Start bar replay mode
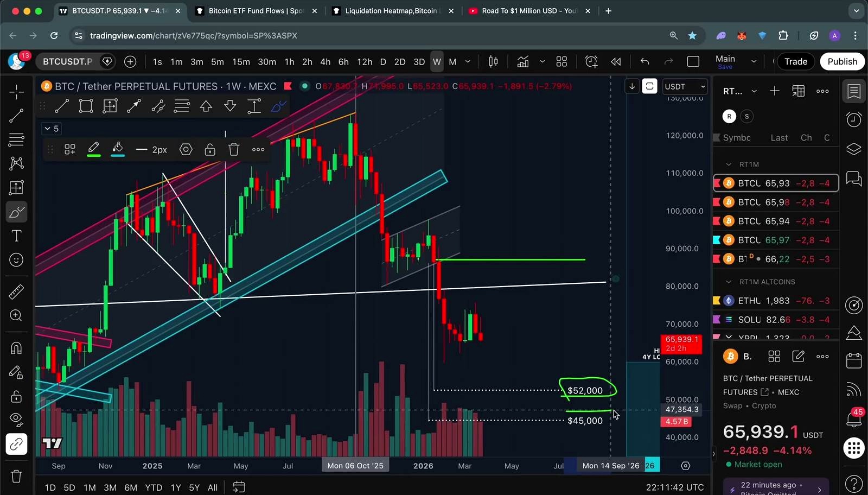868x495 pixels. [x=616, y=62]
